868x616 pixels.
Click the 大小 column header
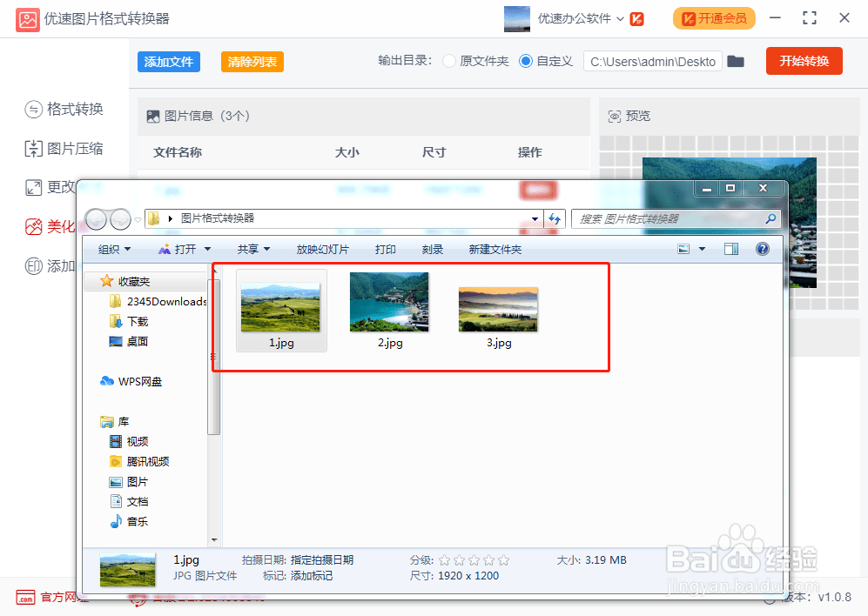point(347,152)
